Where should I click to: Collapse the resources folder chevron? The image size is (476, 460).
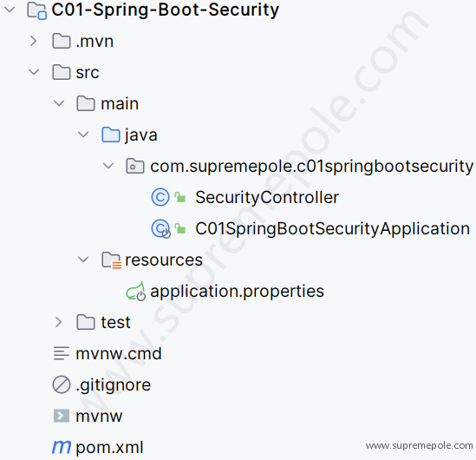(x=83, y=260)
